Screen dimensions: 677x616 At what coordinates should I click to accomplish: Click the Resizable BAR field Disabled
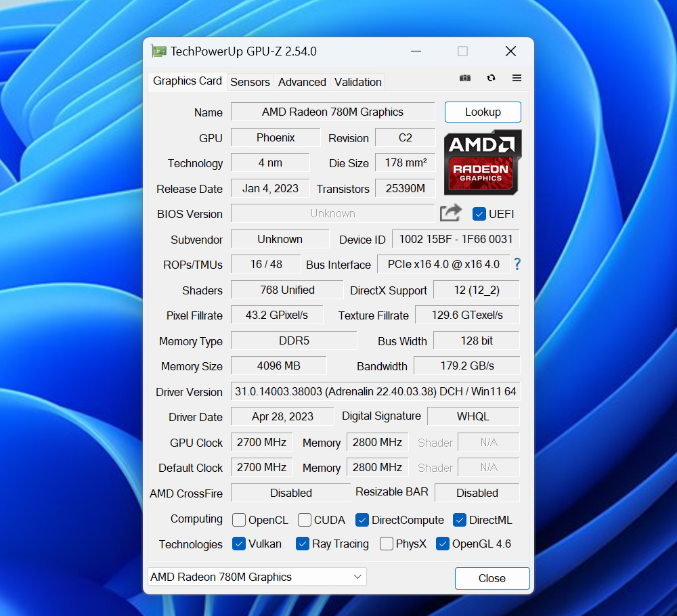(x=477, y=493)
